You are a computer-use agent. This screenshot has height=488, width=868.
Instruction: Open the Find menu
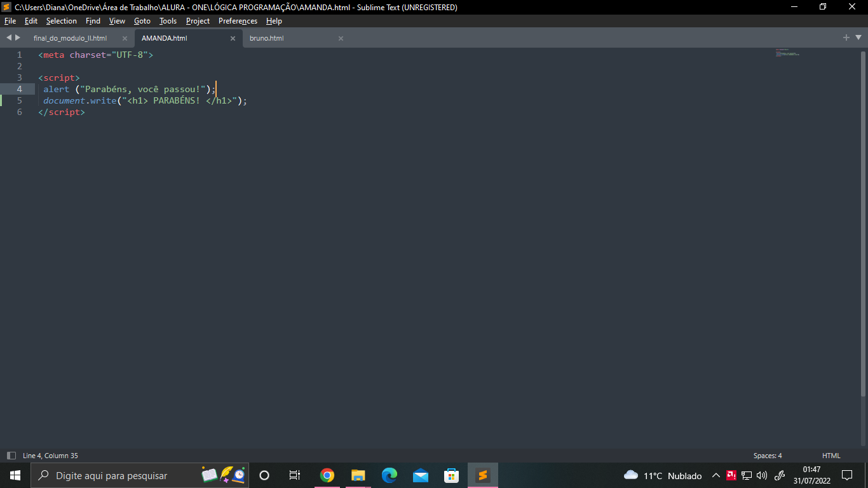point(93,21)
